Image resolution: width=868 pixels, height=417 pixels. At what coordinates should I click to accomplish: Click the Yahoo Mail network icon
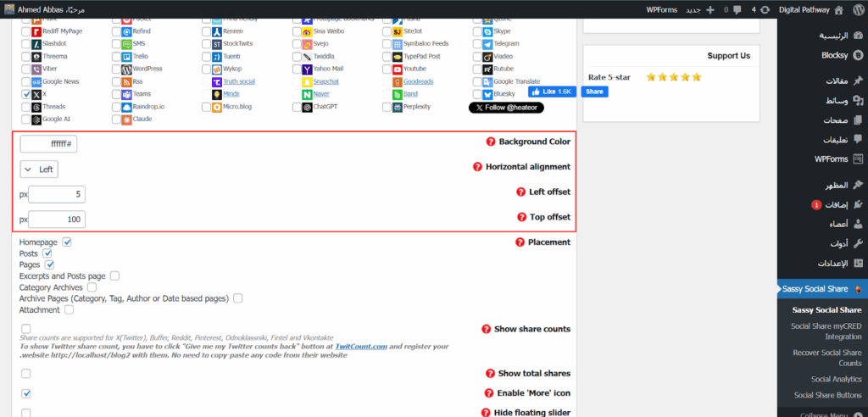click(307, 69)
